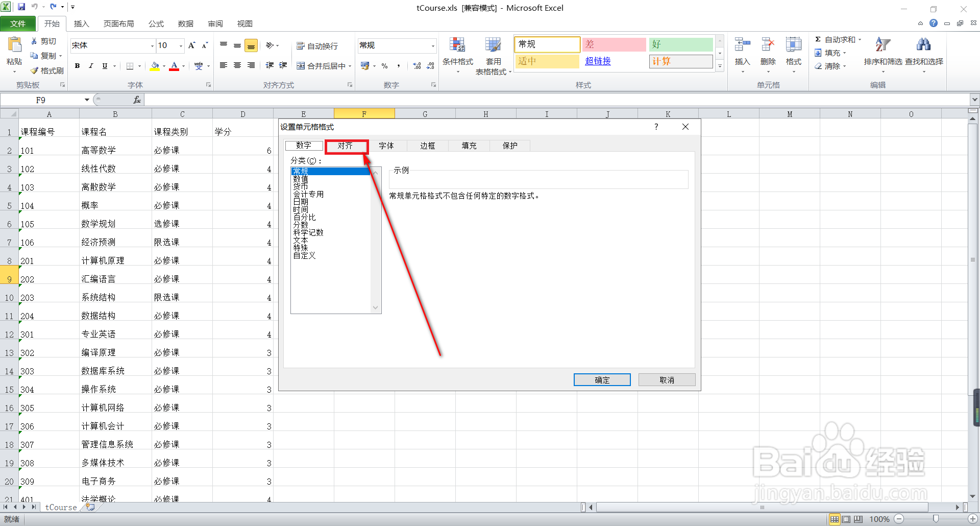Screen dimensions: 980x526
Task: Apply percent style with the % icon
Action: click(x=385, y=66)
